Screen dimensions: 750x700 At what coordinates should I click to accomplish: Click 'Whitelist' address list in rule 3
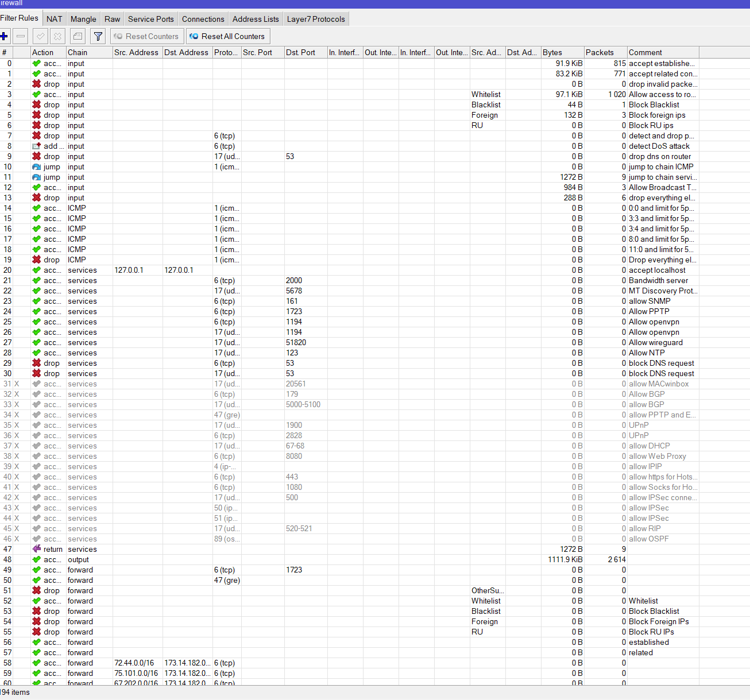486,94
